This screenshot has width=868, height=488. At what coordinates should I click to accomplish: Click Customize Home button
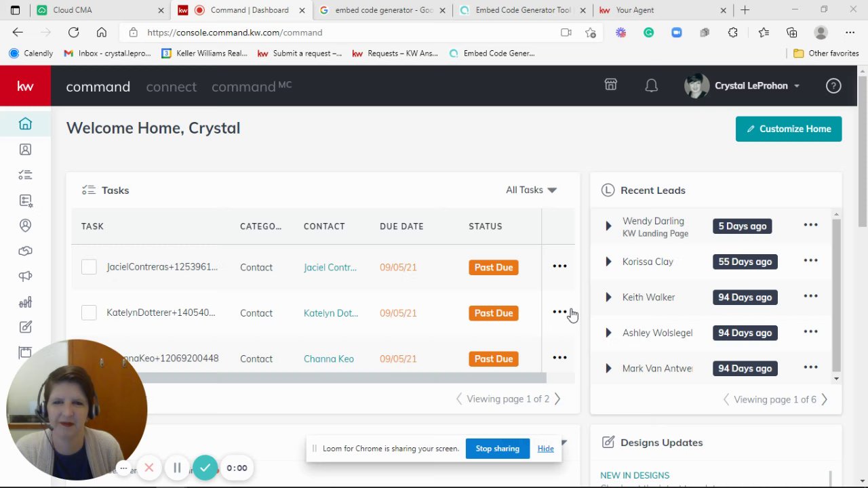click(789, 129)
